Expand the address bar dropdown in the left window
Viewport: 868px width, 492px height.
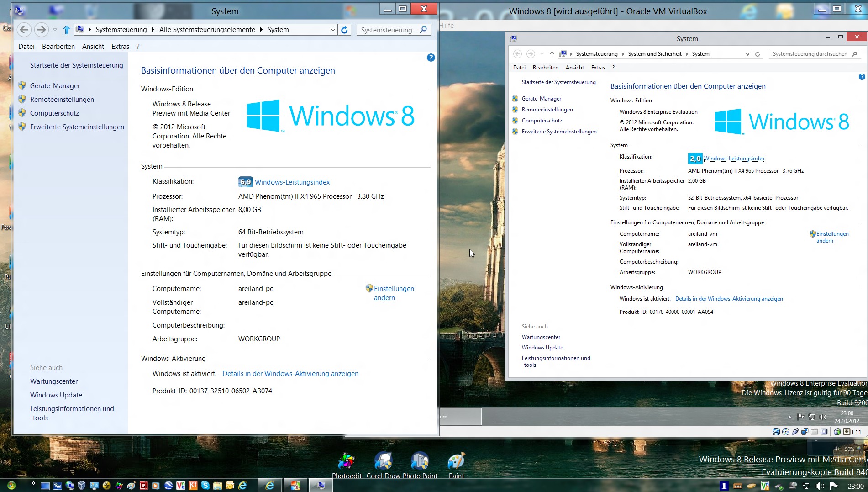pos(333,30)
